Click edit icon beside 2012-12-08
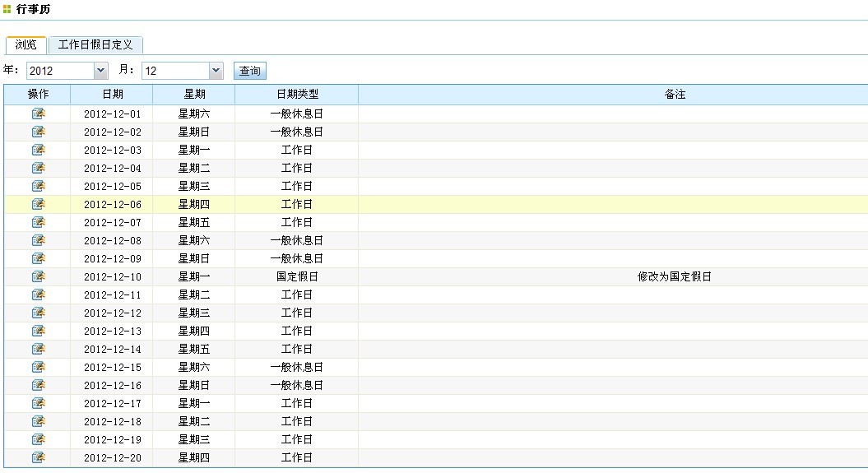The image size is (868, 473). 38,240
